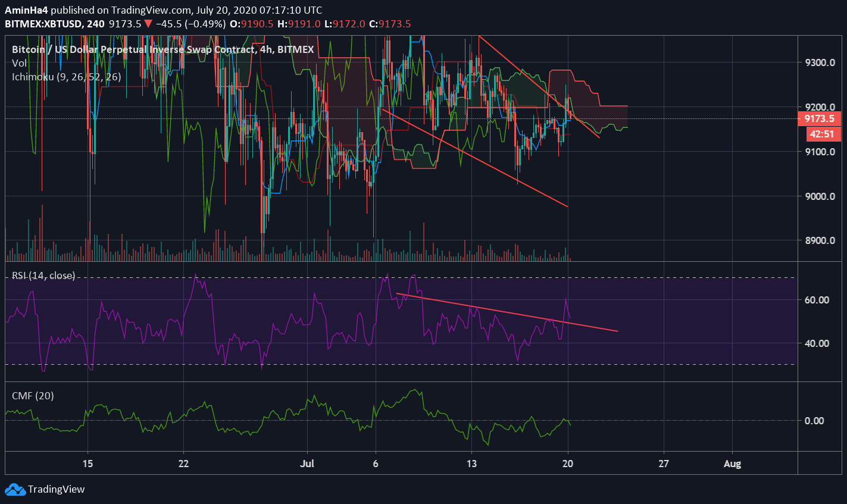The width and height of the screenshot is (847, 504).
Task: Click the 240 timeframe value in header
Action: coord(95,24)
